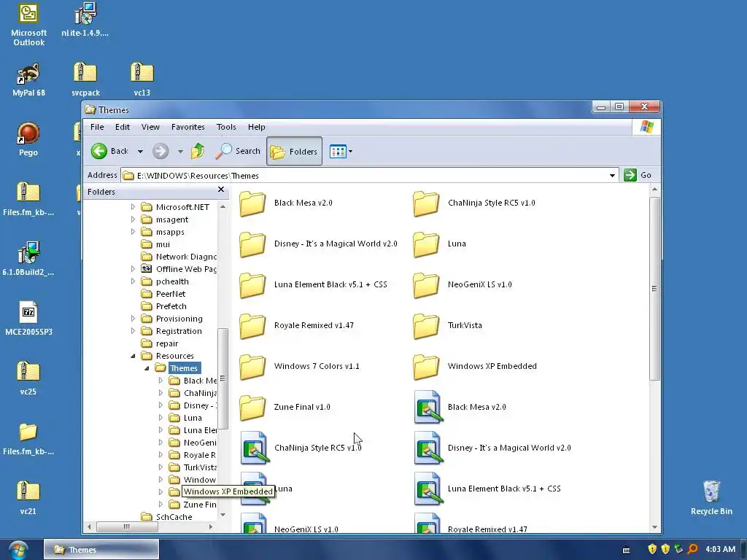
Task: Open the Views dropdown button
Action: tap(341, 152)
